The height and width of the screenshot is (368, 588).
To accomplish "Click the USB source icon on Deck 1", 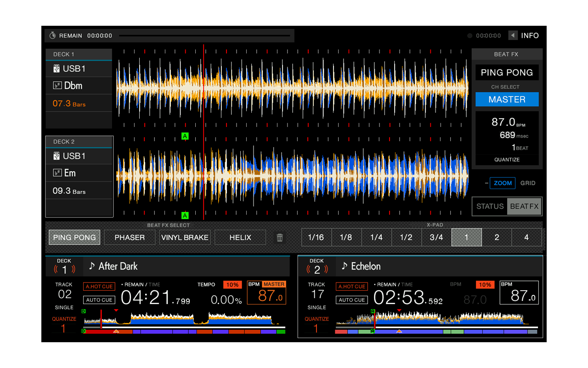I will point(56,68).
